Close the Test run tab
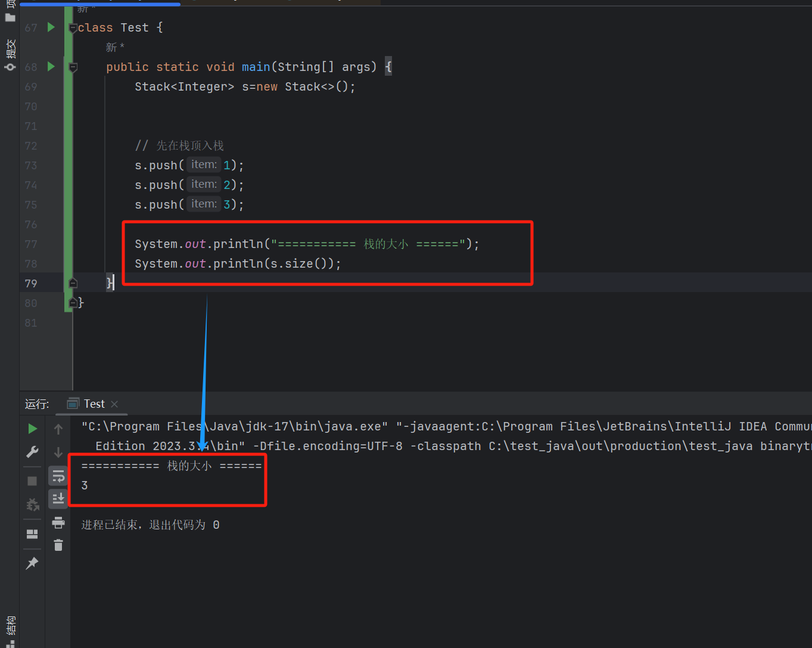 pyautogui.click(x=114, y=404)
